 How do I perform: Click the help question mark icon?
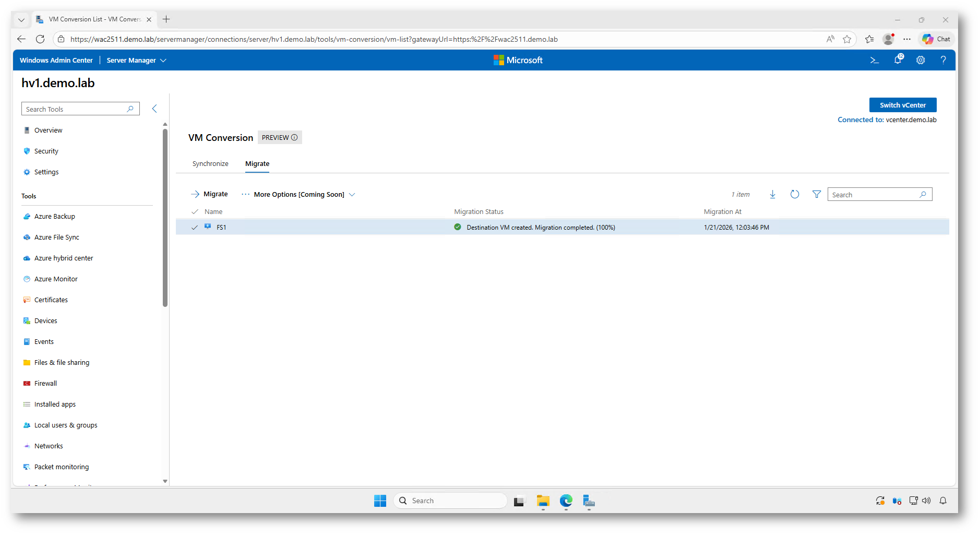click(x=943, y=61)
